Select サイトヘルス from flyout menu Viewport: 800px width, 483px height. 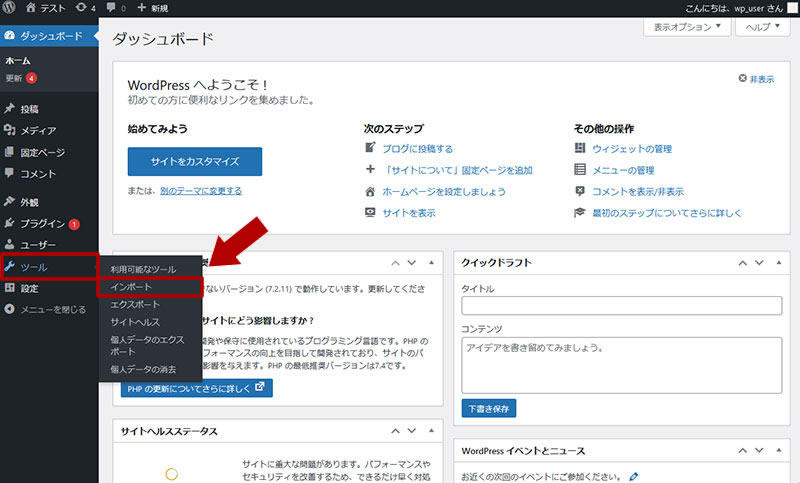click(135, 322)
